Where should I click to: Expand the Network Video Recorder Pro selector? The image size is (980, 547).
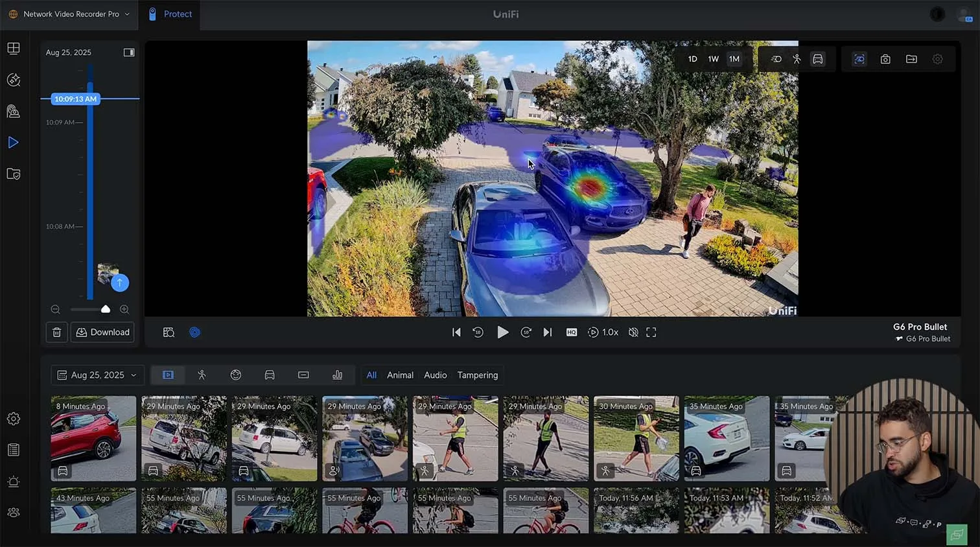[69, 14]
